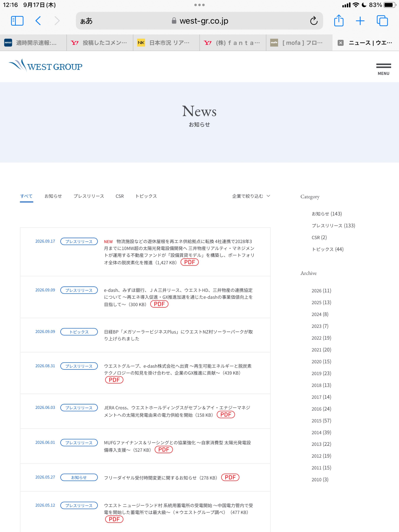Image resolution: width=399 pixels, height=532 pixels.
Task: Select the トピックス filter tab
Action: point(146,196)
